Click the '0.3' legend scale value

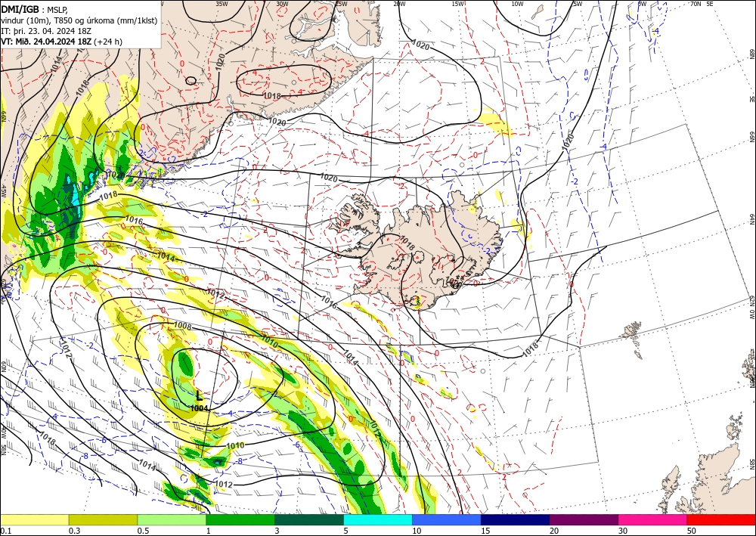(x=74, y=531)
